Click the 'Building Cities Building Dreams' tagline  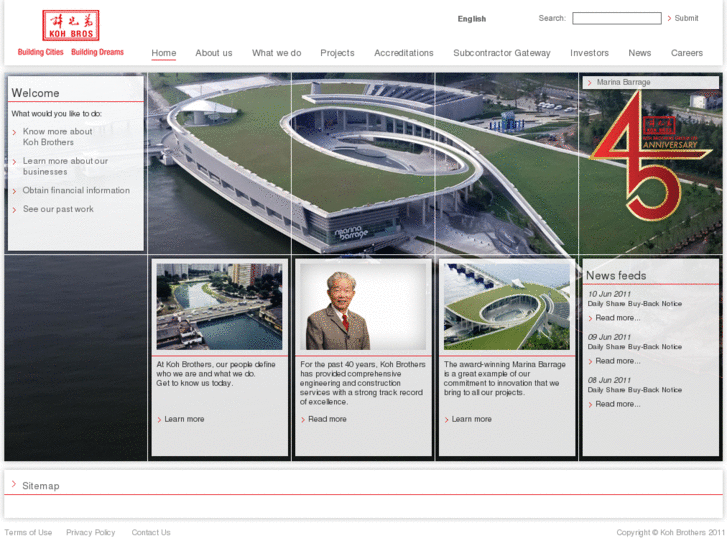tap(70, 52)
